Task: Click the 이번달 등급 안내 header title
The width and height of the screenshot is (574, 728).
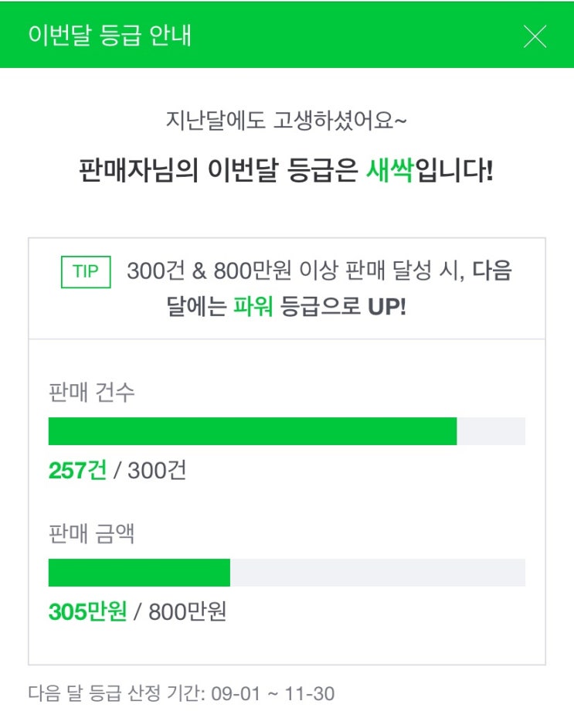Action: pos(110,36)
